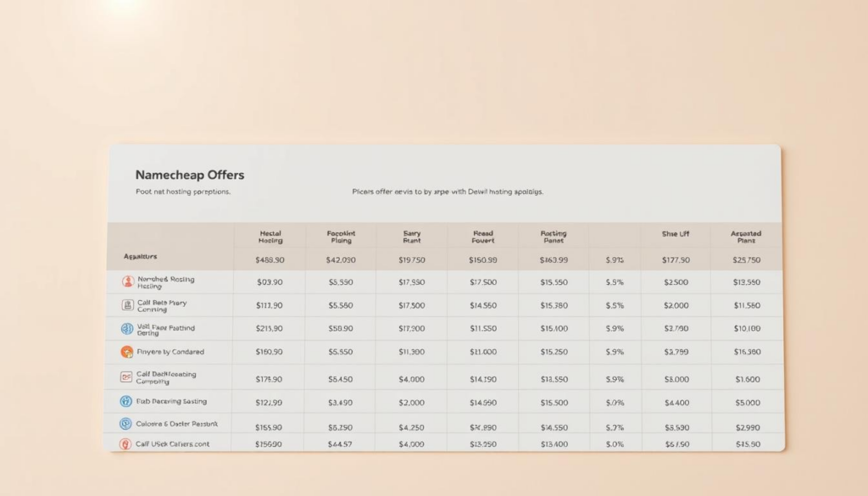Select the 'Focokint Ploing' column header
Image resolution: width=868 pixels, height=496 pixels.
pyautogui.click(x=341, y=237)
